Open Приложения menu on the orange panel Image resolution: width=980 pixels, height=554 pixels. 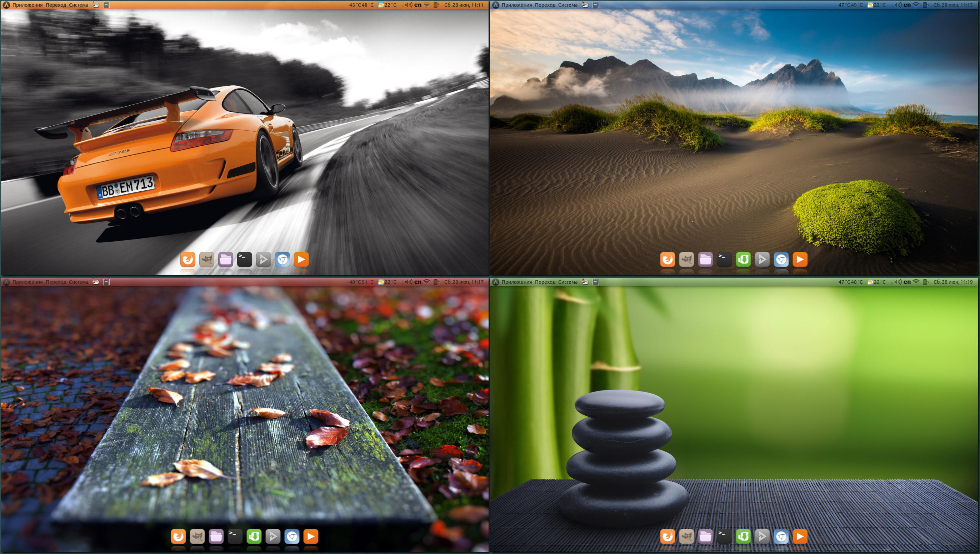point(27,5)
